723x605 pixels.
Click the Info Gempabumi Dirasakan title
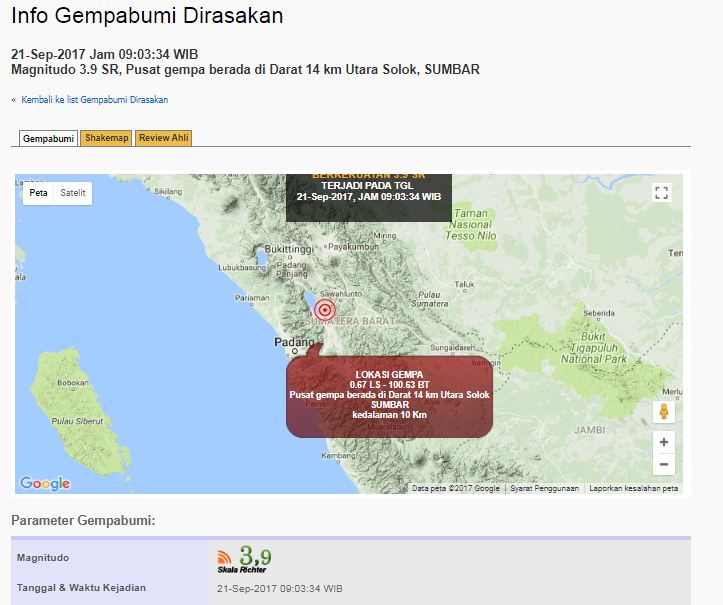point(147,15)
